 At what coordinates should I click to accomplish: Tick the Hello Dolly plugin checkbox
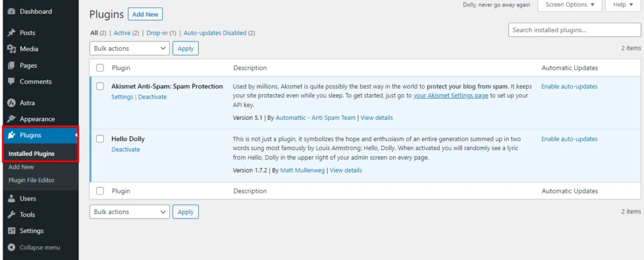click(x=100, y=139)
